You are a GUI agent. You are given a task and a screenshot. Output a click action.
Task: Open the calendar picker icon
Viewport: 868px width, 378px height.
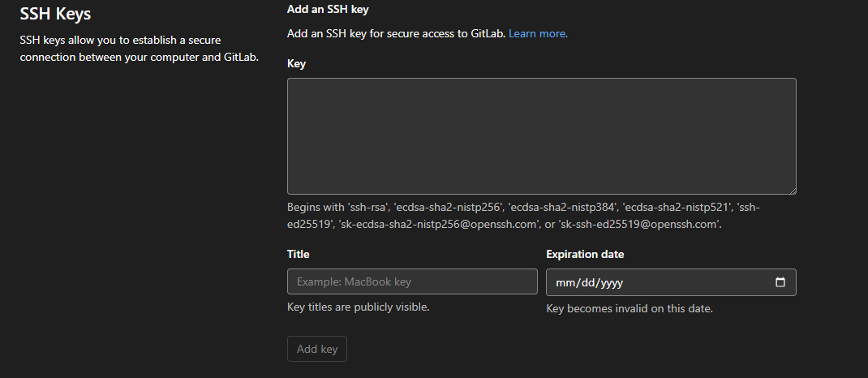click(x=780, y=282)
